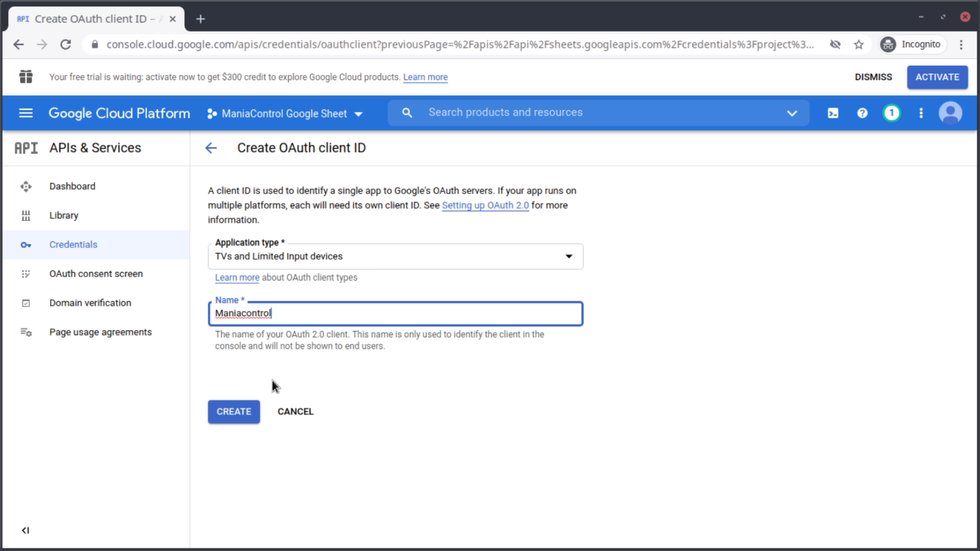The height and width of the screenshot is (551, 980).
Task: Activate Cloud Shell terminal icon
Action: [832, 113]
